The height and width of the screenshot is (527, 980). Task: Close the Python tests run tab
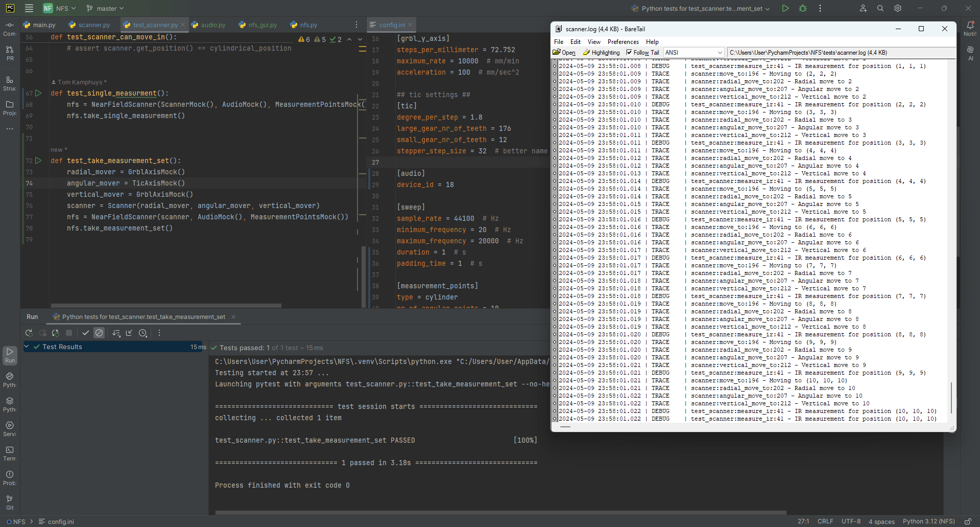[233, 317]
